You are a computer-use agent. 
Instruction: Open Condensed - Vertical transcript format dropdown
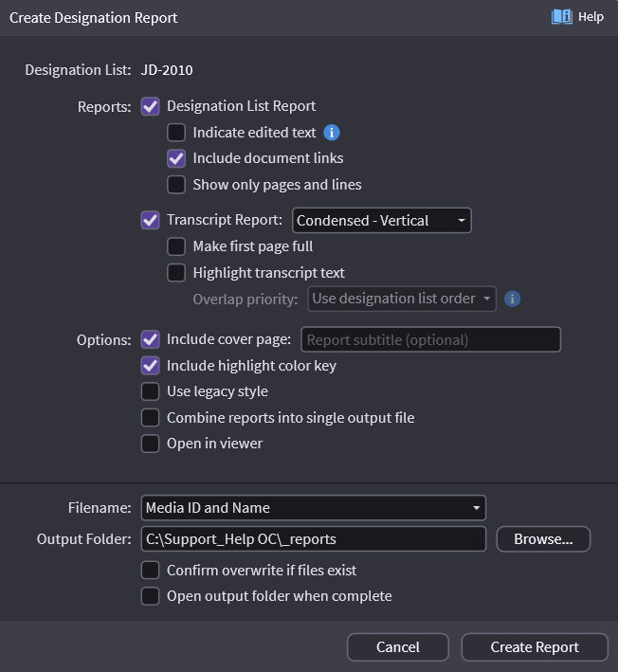tap(381, 220)
